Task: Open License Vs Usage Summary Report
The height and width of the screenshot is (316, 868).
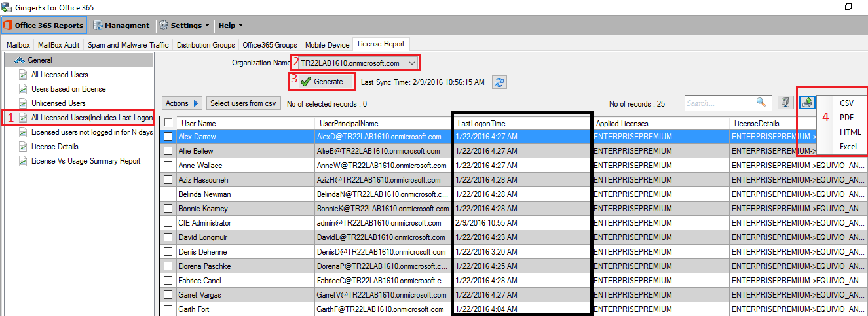Action: 86,161
